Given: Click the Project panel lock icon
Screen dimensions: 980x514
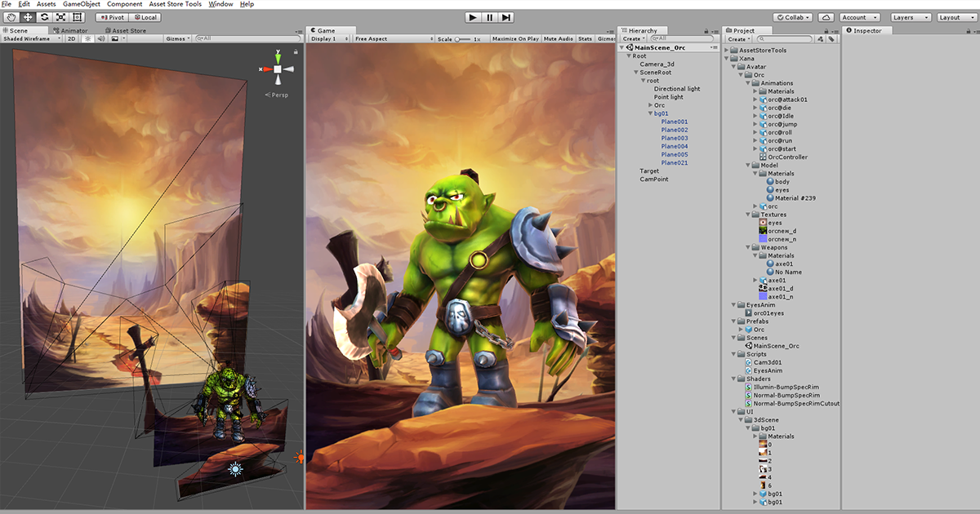Looking at the screenshot, I should [x=825, y=30].
